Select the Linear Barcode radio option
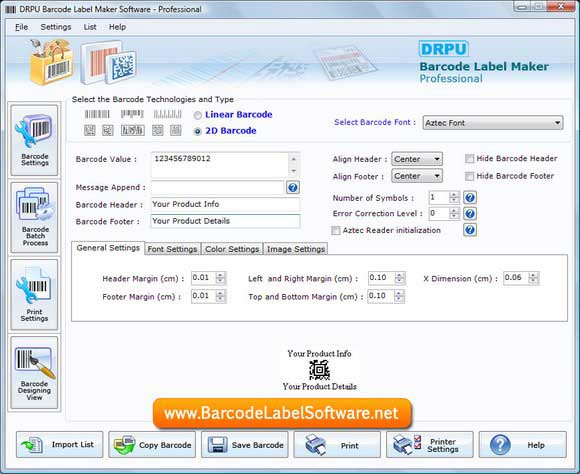The image size is (580, 474). click(x=198, y=115)
